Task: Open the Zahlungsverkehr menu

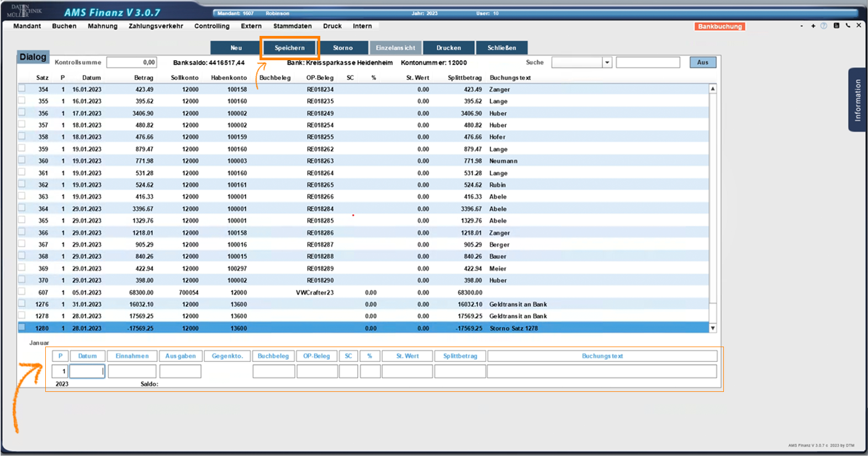Action: coord(156,26)
